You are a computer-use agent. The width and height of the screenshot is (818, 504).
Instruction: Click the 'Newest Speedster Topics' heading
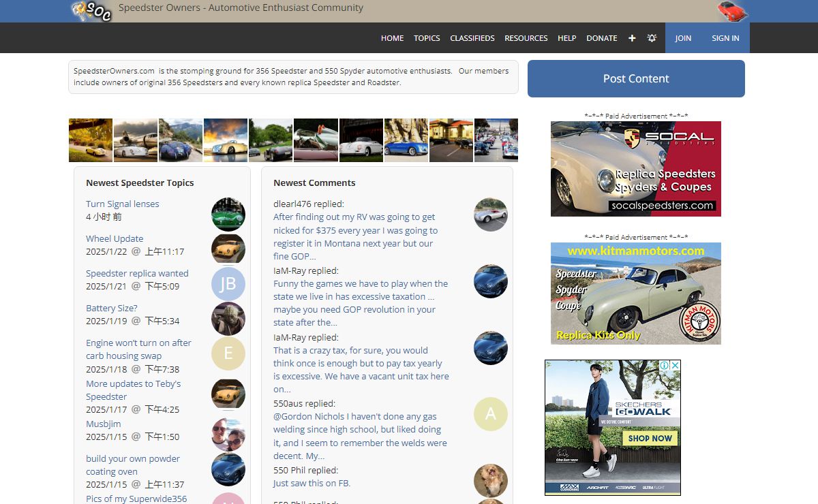click(140, 183)
